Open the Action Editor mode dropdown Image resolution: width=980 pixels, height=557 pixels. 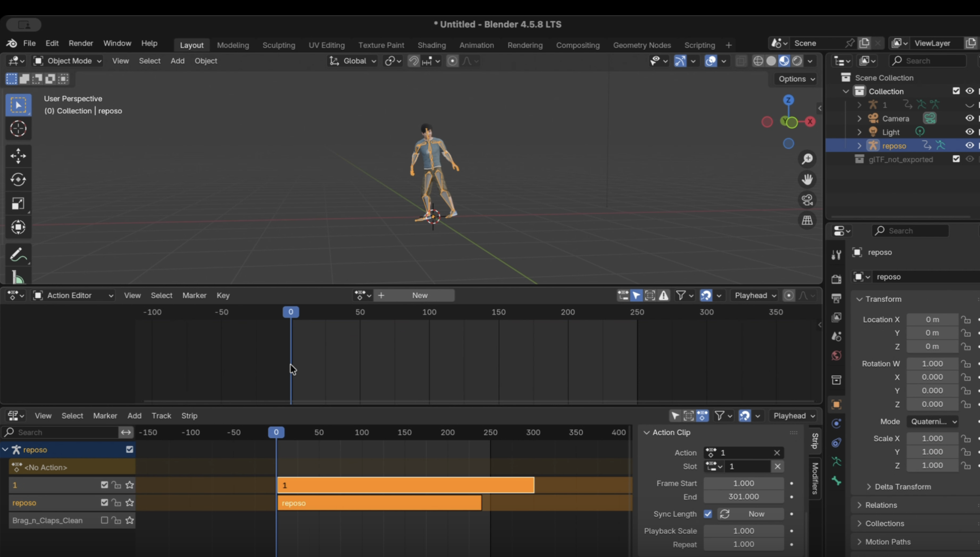(x=73, y=296)
